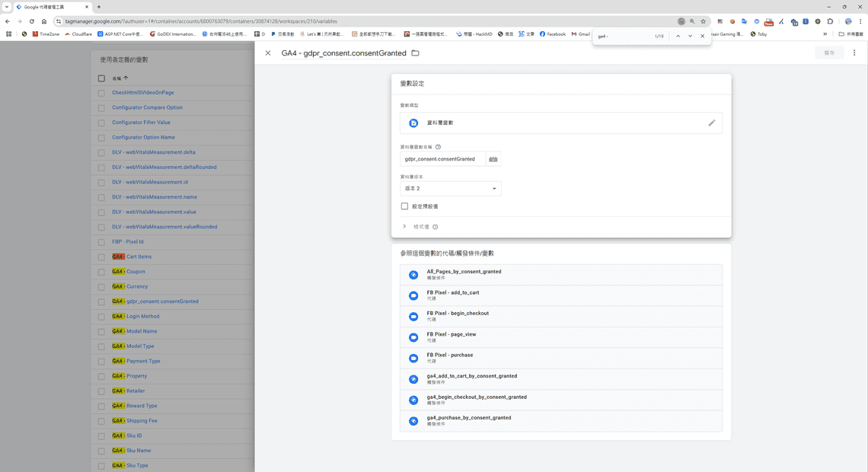Select all variables with header checkbox
The height and width of the screenshot is (472, 868).
(101, 78)
